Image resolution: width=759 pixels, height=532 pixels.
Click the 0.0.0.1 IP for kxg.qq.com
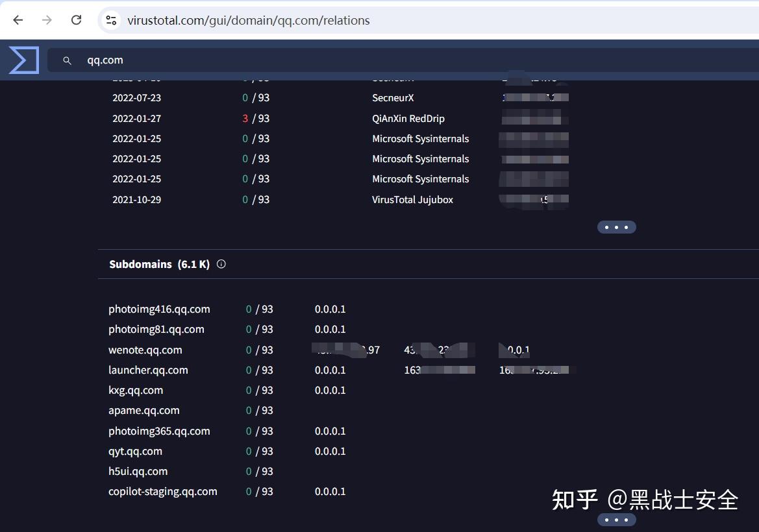click(x=330, y=391)
